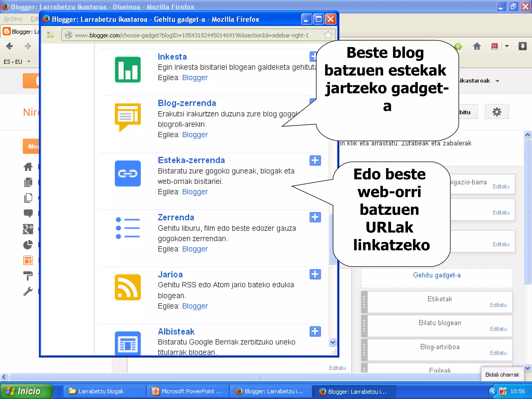The width and height of the screenshot is (532, 399).
Task: Open the Blog-zerrenda gadget title link
Action: 187,103
